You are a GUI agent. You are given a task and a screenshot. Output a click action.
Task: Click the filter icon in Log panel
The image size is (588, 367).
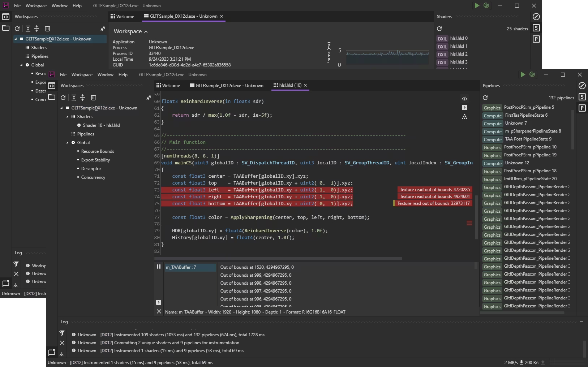click(x=62, y=333)
